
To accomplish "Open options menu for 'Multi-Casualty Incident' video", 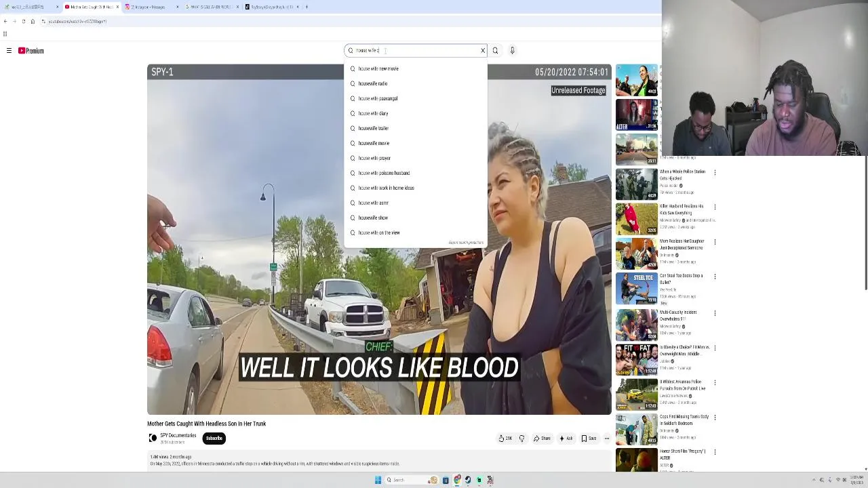I will click(715, 312).
